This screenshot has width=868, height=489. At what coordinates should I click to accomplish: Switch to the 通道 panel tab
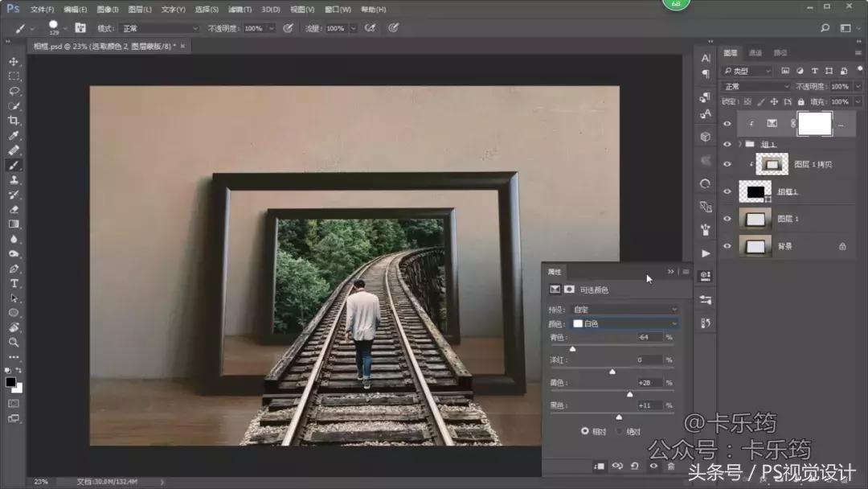click(755, 53)
